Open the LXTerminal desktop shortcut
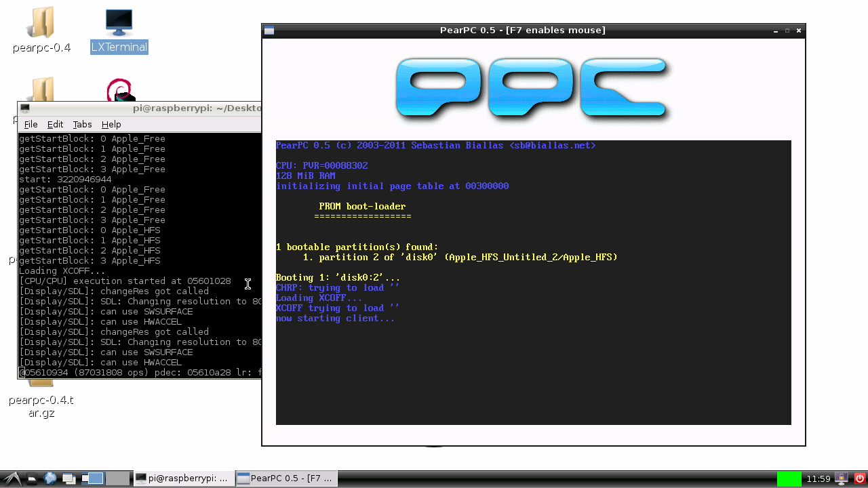Viewport: 868px width, 488px height. [119, 31]
